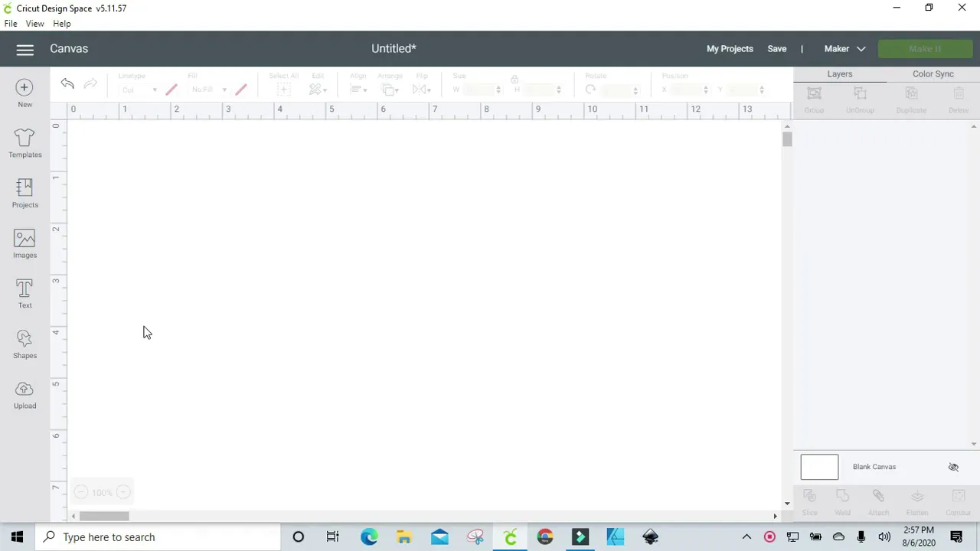This screenshot has width=980, height=551.
Task: Open the Align options
Action: 358,90
